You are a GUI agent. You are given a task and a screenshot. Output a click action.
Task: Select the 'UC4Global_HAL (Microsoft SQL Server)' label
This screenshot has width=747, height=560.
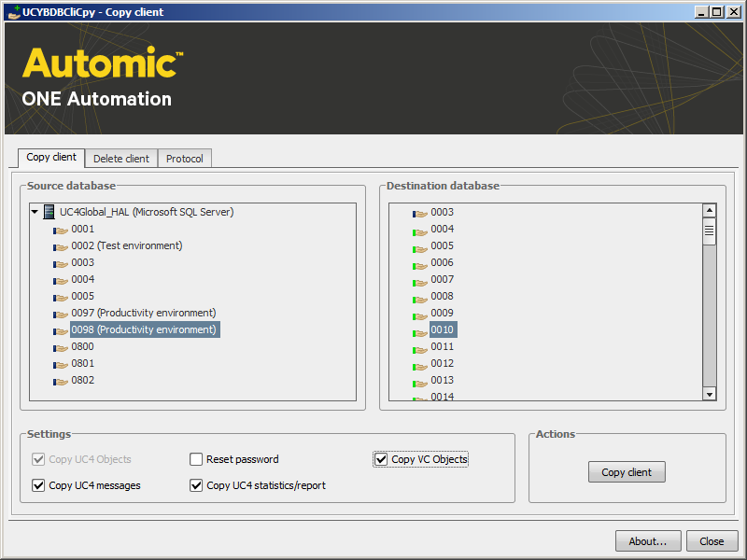click(147, 212)
